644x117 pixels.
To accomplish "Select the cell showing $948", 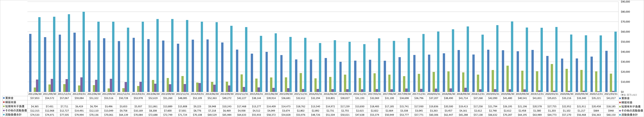I will (x=611, y=111).
